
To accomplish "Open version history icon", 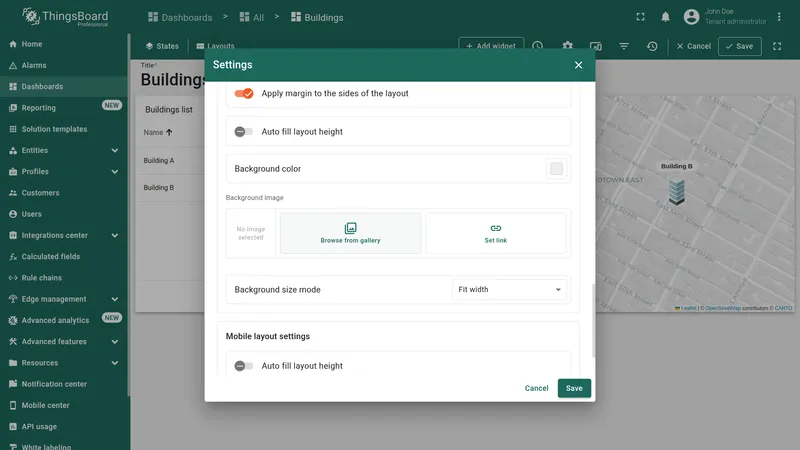I will click(652, 46).
